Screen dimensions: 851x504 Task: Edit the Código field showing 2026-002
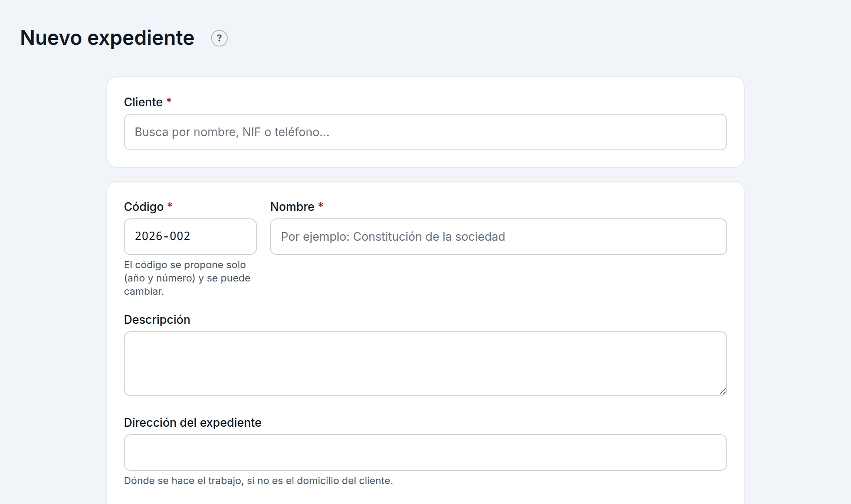coord(190,236)
